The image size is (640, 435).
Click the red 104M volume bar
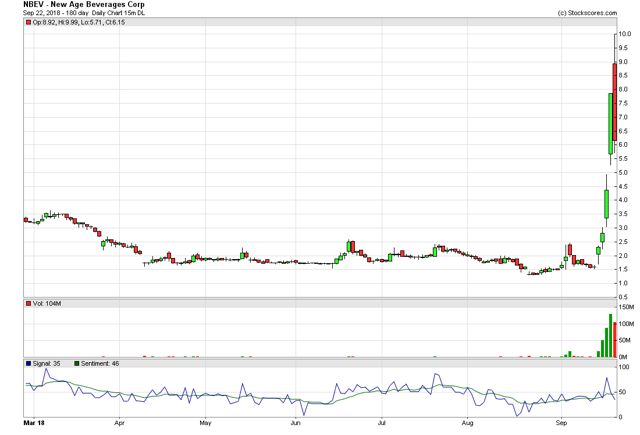click(x=615, y=340)
